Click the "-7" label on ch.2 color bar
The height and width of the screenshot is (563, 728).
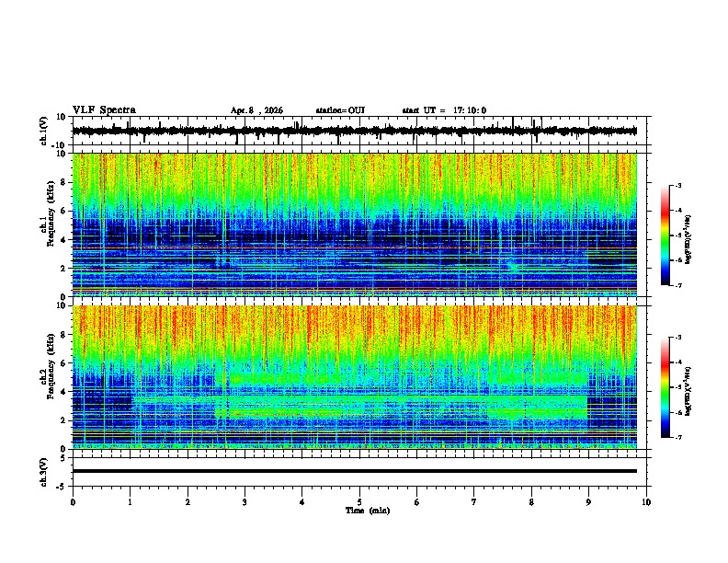[677, 438]
